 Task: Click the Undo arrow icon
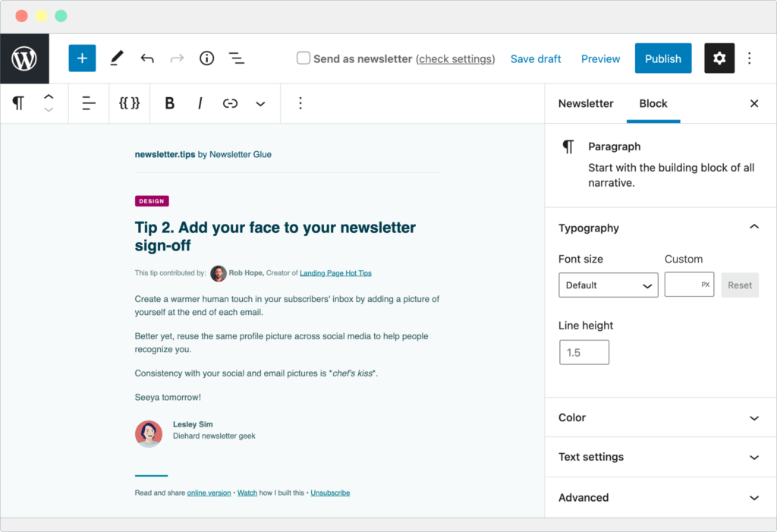tap(147, 58)
